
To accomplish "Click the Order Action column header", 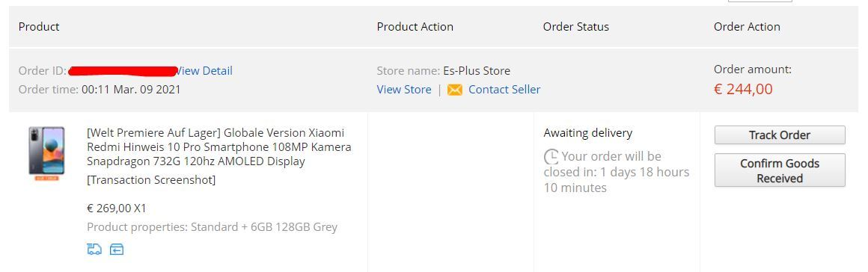I will click(x=747, y=27).
